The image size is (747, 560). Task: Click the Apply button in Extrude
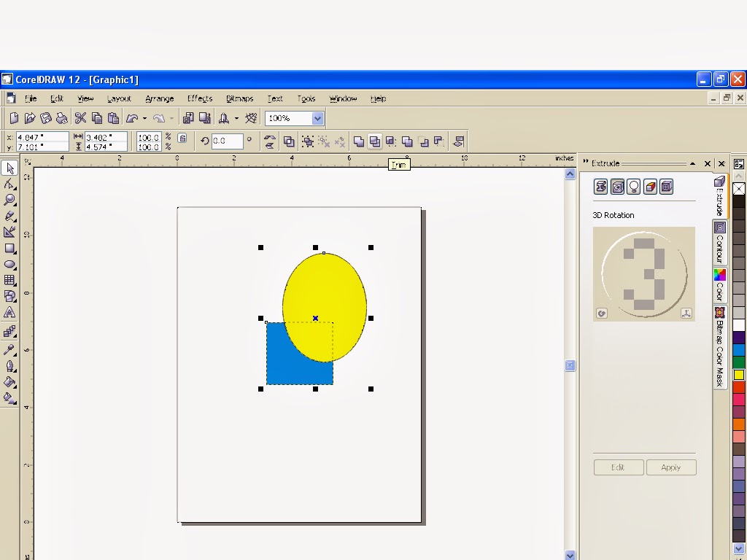[671, 467]
